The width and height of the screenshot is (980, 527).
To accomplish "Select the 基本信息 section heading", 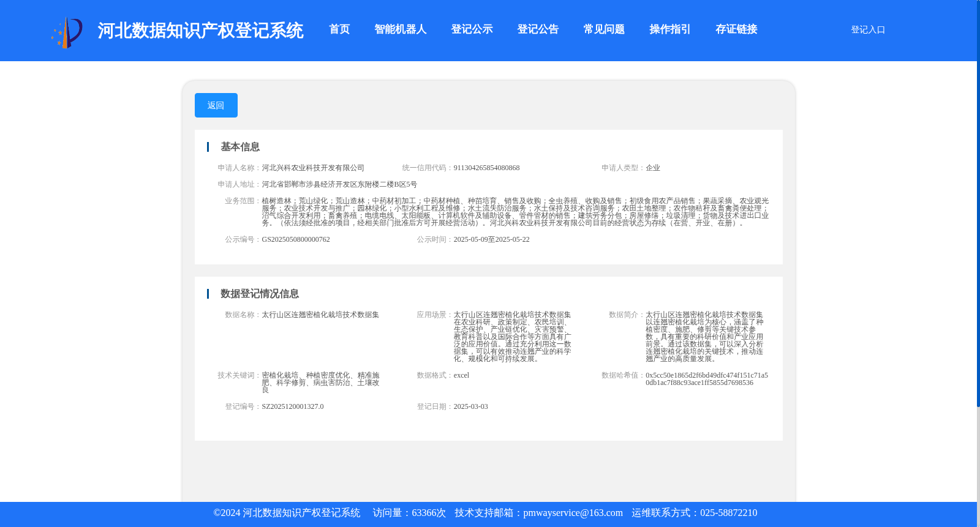I will (x=240, y=147).
